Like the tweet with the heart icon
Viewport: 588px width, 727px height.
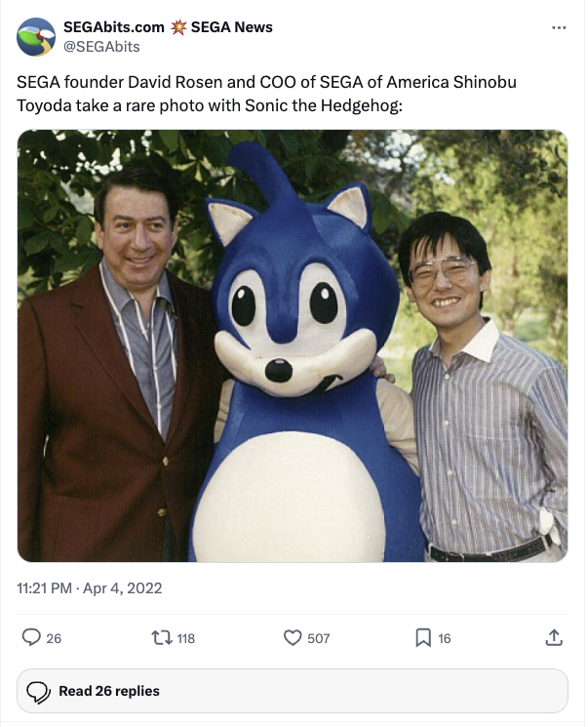(293, 638)
